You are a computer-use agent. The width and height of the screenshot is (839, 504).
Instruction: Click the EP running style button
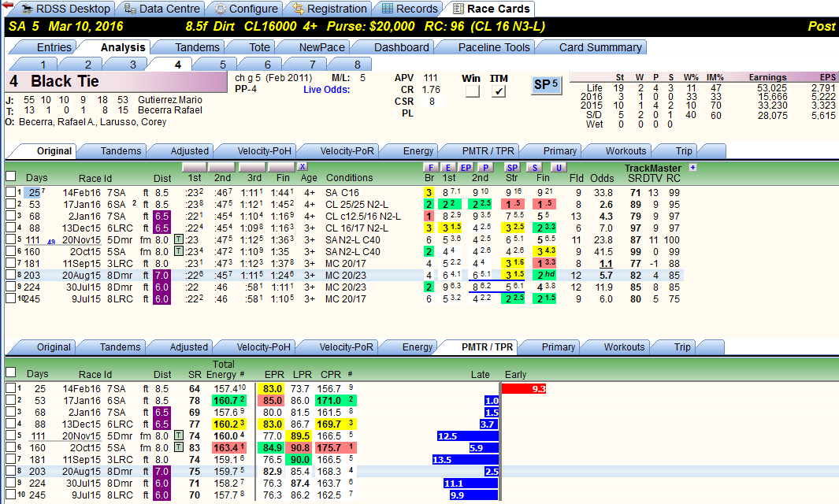tap(466, 168)
